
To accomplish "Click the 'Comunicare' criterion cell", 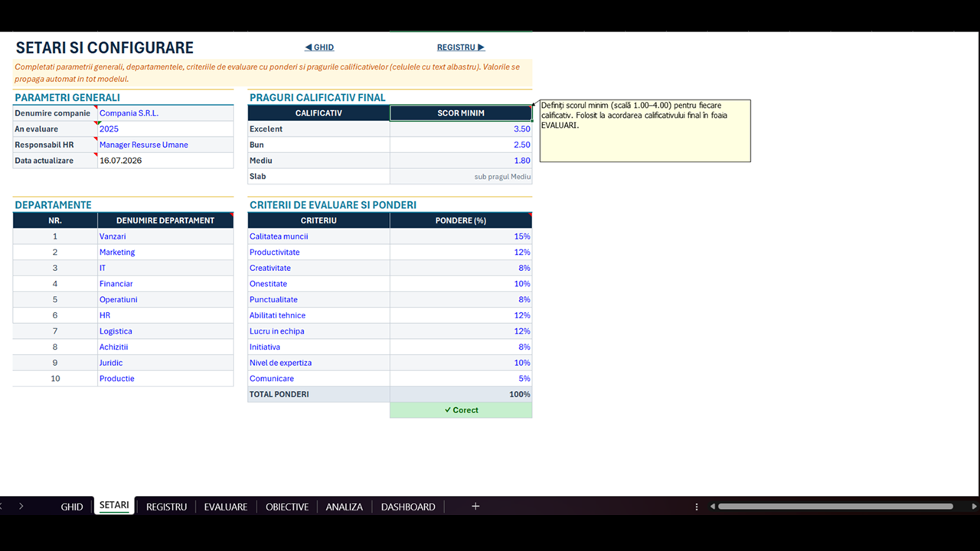I will coord(318,379).
